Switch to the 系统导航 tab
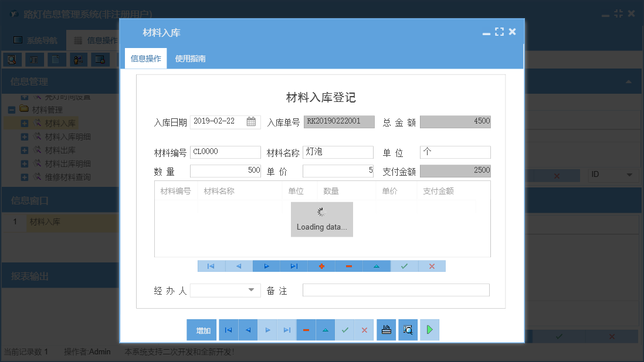This screenshot has height=362, width=644. click(x=36, y=39)
